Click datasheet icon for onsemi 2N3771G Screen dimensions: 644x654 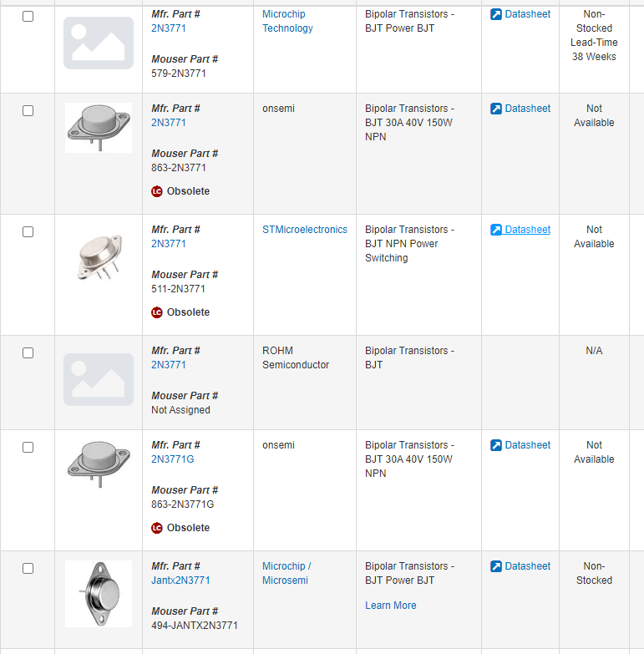[496, 445]
